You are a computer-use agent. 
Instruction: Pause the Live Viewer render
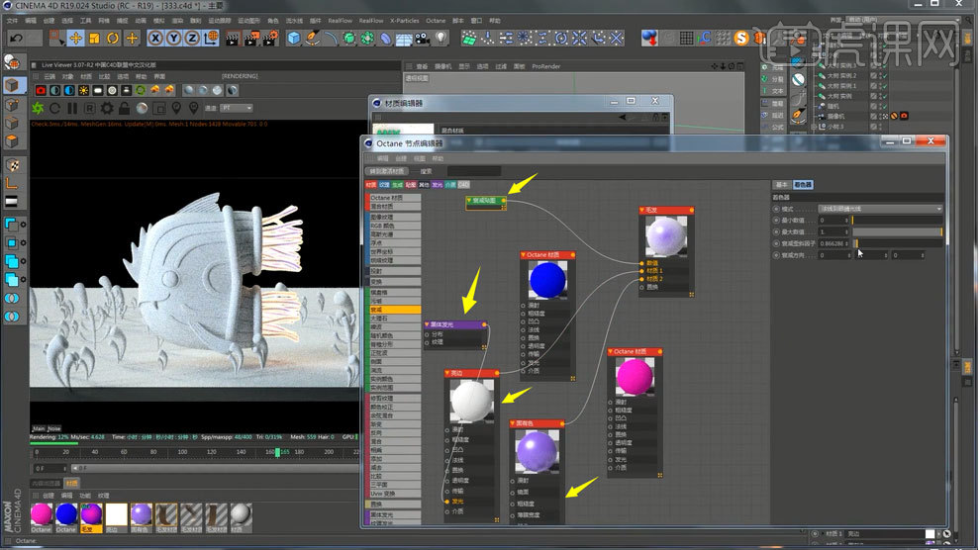point(72,108)
